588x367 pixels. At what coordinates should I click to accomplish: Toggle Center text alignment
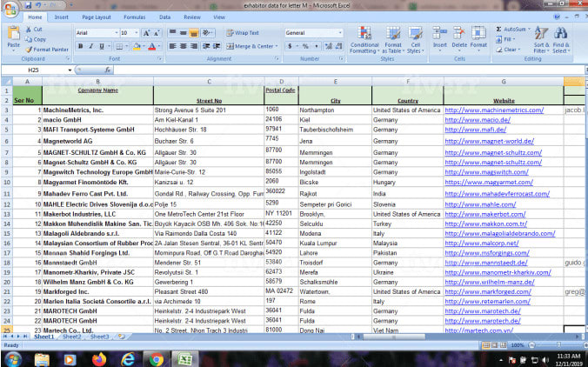pyautogui.click(x=183, y=46)
